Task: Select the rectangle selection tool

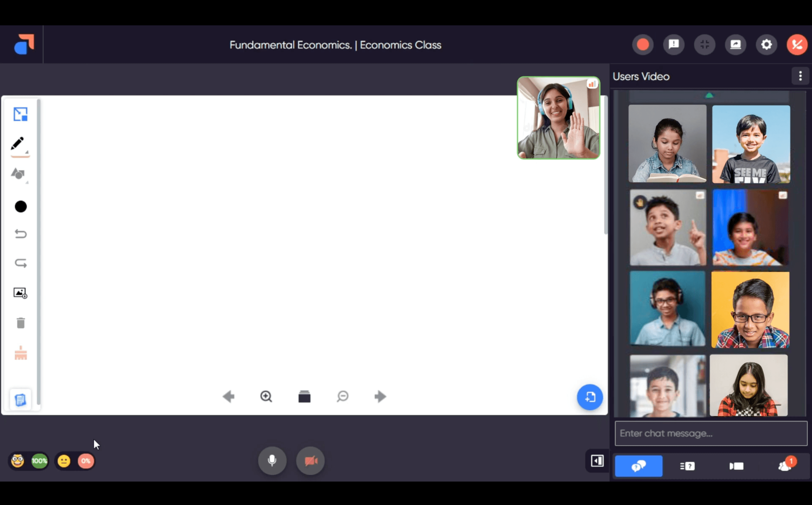Action: tap(20, 114)
